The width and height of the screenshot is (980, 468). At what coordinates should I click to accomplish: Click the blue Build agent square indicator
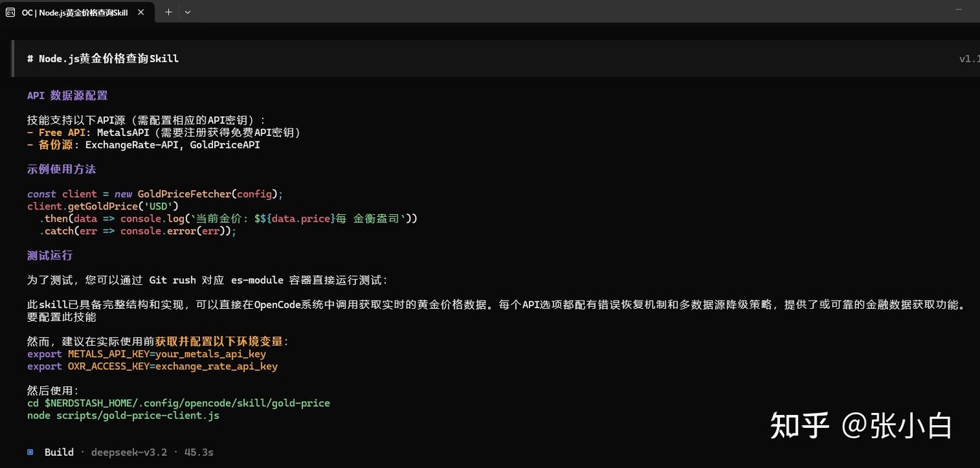click(x=31, y=452)
